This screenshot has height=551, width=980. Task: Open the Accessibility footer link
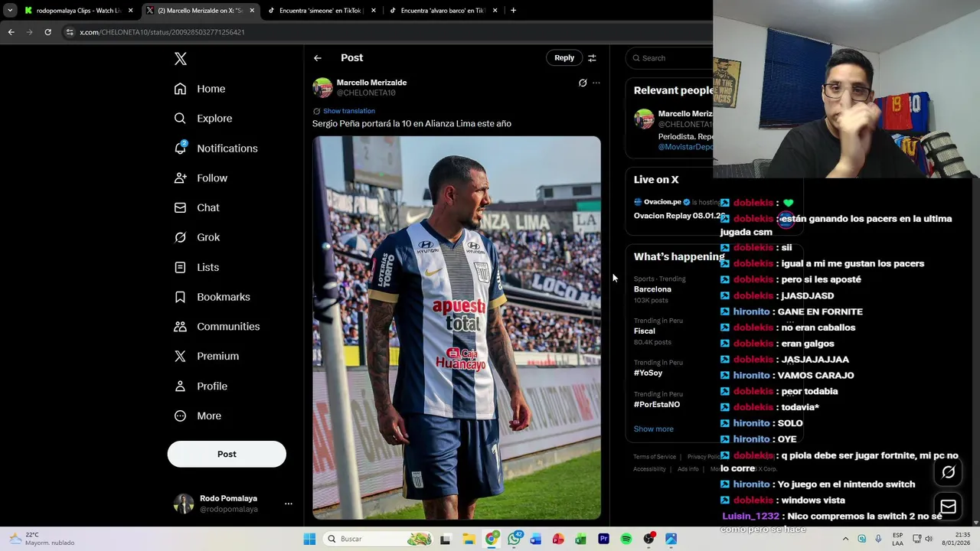click(649, 469)
